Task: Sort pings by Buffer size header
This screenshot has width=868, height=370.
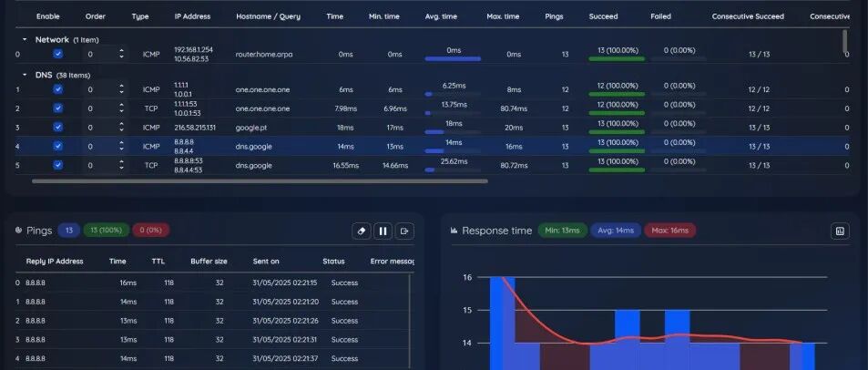Action: click(209, 262)
